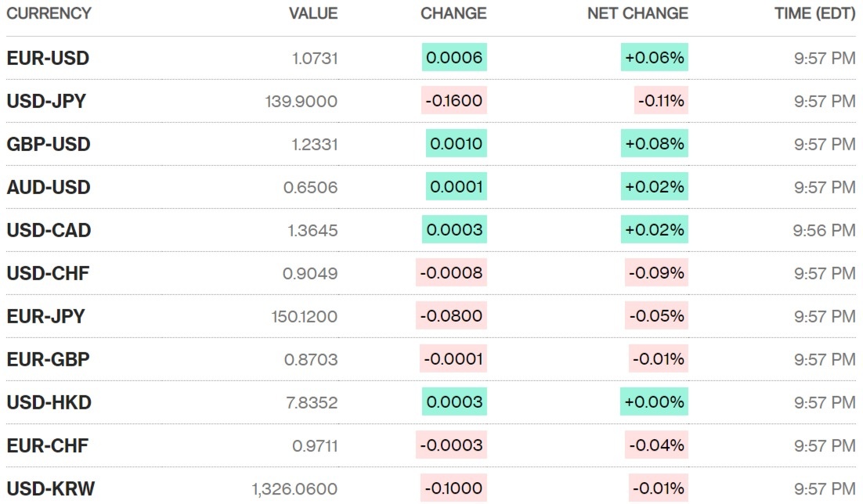
Task: Sort table by VALUE column header
Action: pyautogui.click(x=313, y=13)
